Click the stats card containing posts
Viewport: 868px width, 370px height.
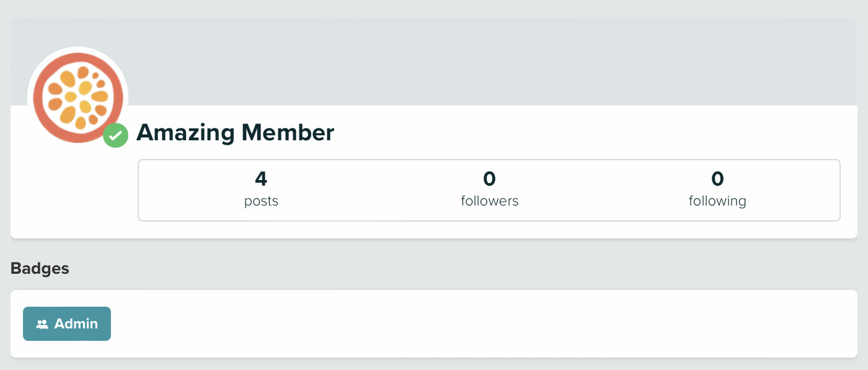(x=489, y=190)
